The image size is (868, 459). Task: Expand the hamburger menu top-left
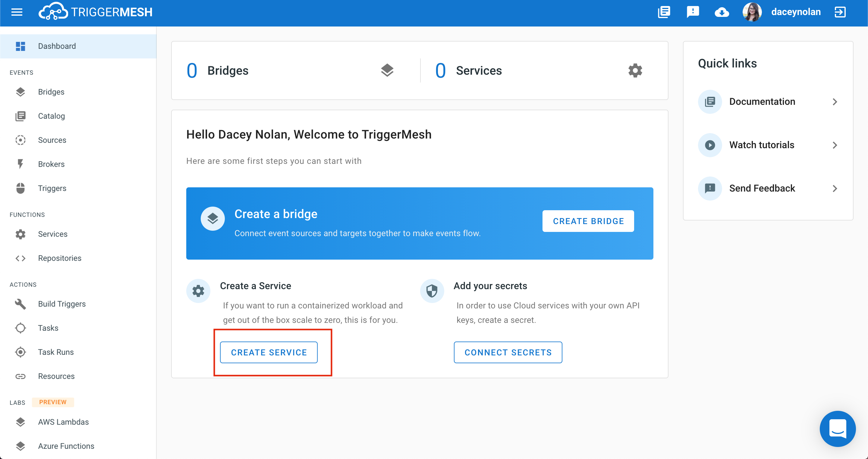(17, 11)
